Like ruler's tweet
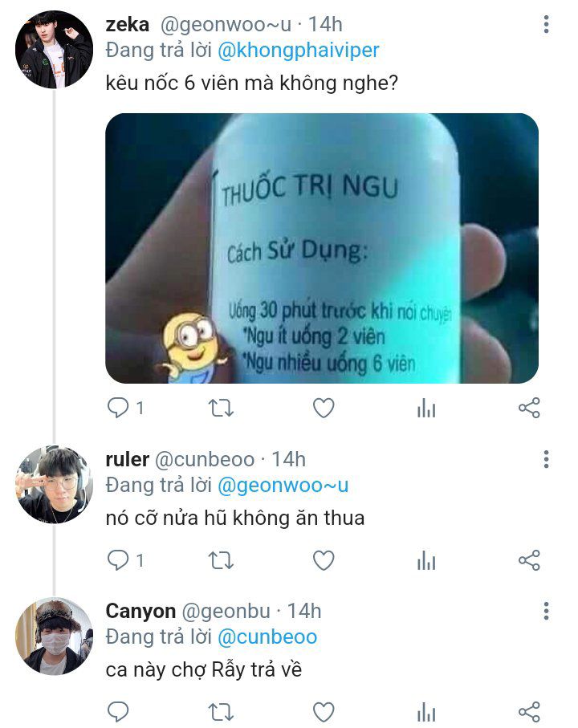578x728 pixels. pos(323,560)
